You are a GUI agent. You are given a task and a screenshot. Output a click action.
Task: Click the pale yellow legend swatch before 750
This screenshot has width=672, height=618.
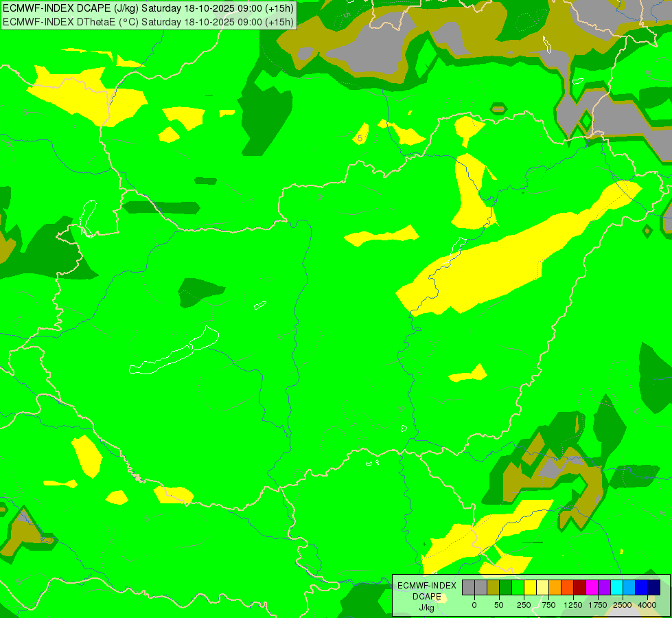coord(542,588)
